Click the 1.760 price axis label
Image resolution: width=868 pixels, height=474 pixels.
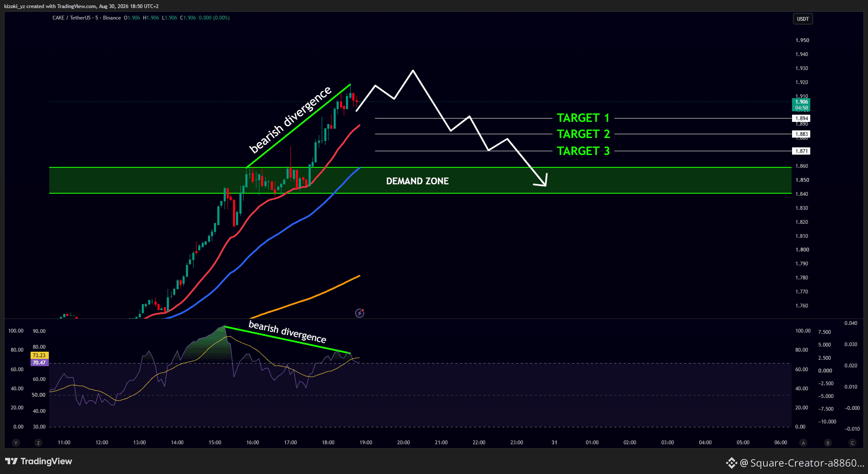802,306
